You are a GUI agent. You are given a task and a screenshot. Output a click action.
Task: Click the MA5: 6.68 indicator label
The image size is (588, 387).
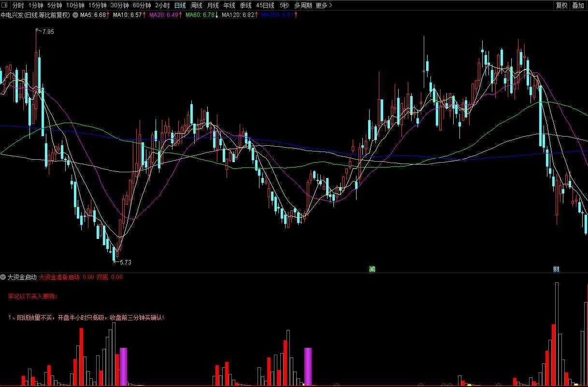pos(95,15)
